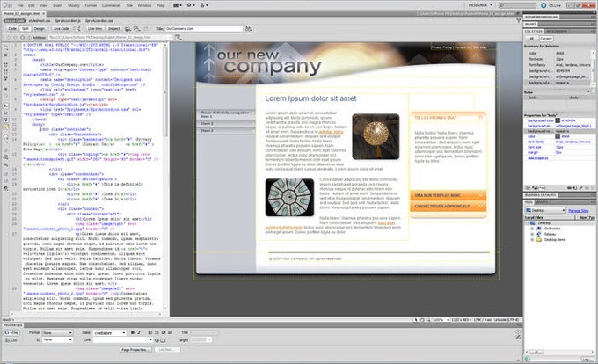Select the Source Code related-file button
Image resolution: width=598 pixels, height=364 pixels.
[x=14, y=20]
